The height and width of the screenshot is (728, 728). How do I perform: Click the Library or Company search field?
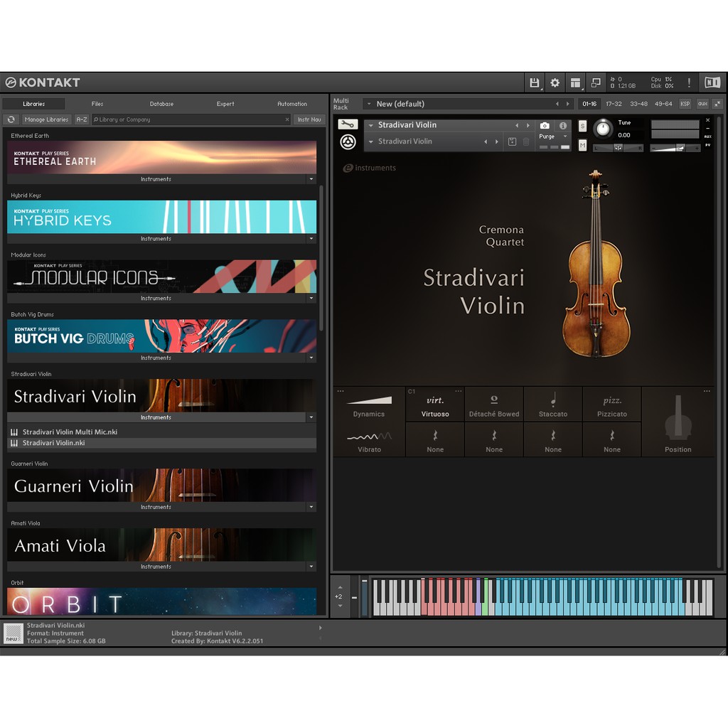coord(191,119)
